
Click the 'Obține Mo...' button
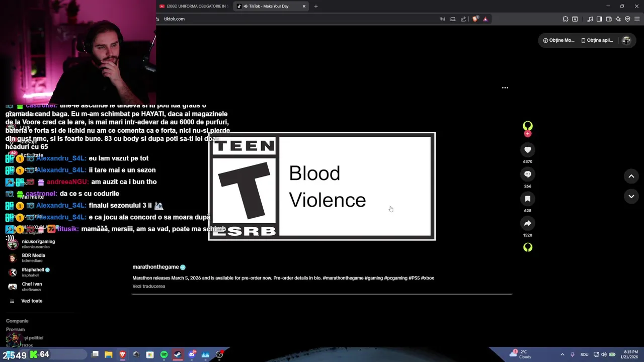pos(559,40)
